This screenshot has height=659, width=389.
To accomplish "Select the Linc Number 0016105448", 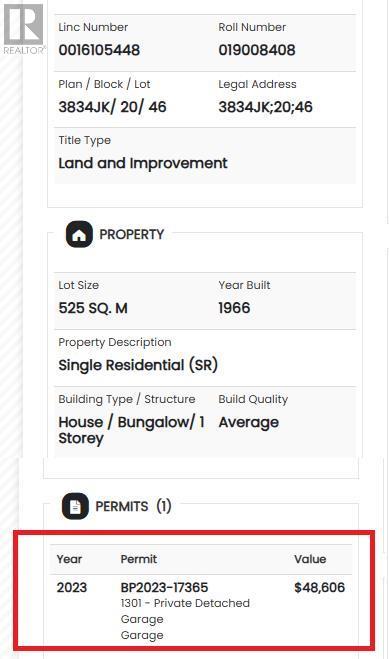I will coord(99,50).
